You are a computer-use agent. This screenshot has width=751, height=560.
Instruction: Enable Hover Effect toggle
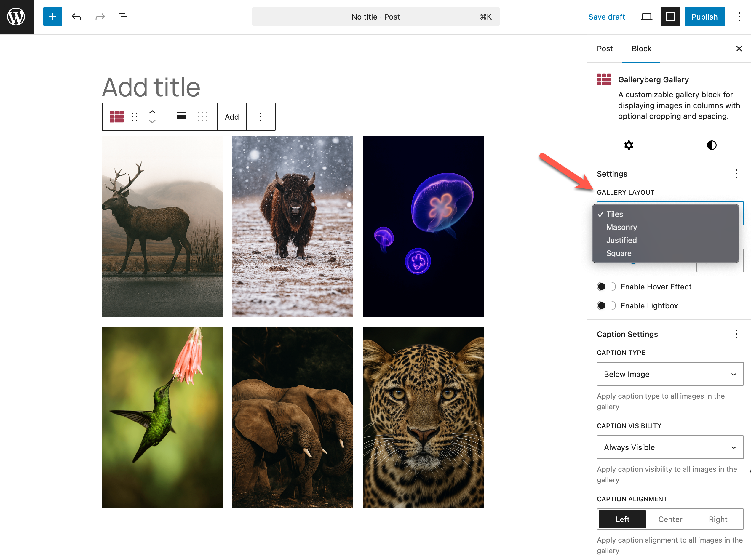tap(606, 287)
